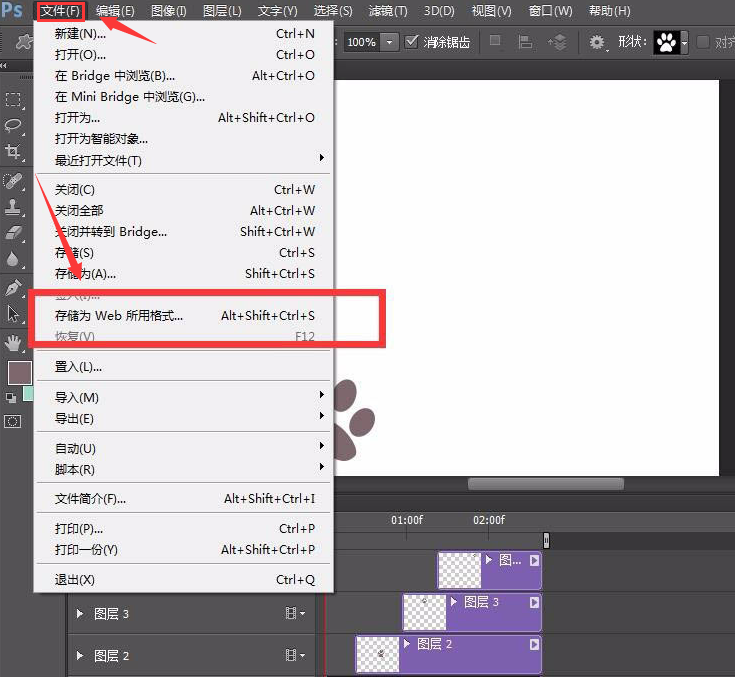Select the Crop tool
Viewport: 735px width, 678px height.
click(x=13, y=152)
